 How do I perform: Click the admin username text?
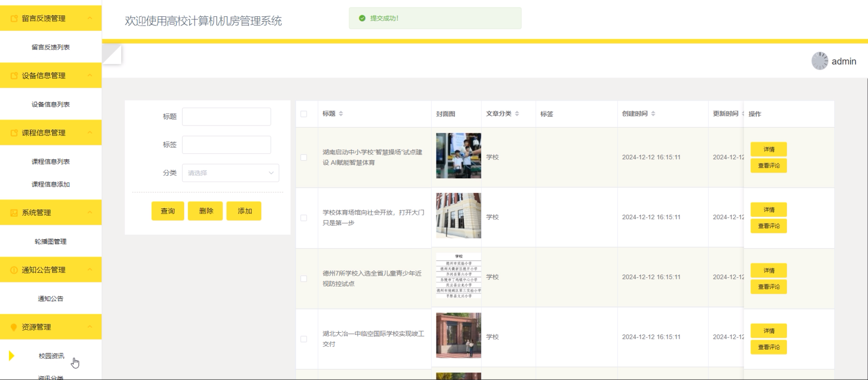844,61
